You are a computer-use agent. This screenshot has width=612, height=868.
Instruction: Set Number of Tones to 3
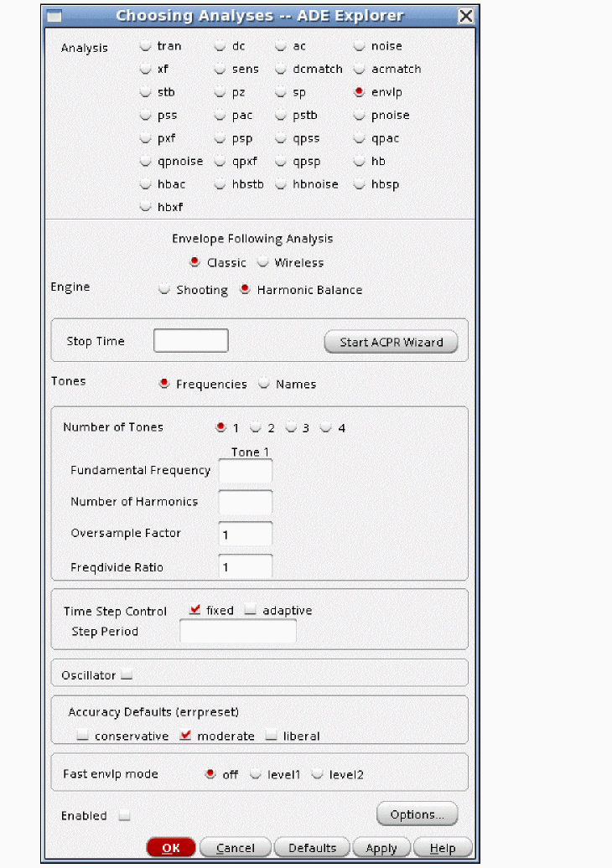click(291, 427)
